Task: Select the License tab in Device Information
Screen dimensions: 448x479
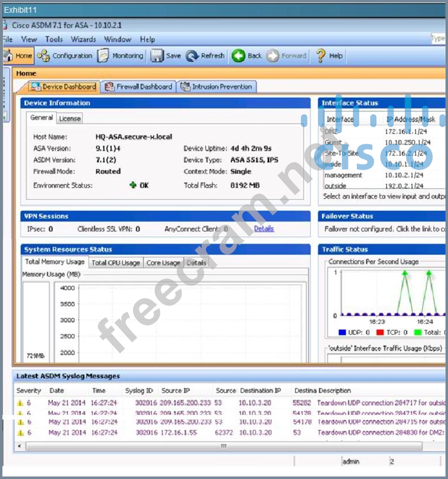Action: click(x=70, y=119)
